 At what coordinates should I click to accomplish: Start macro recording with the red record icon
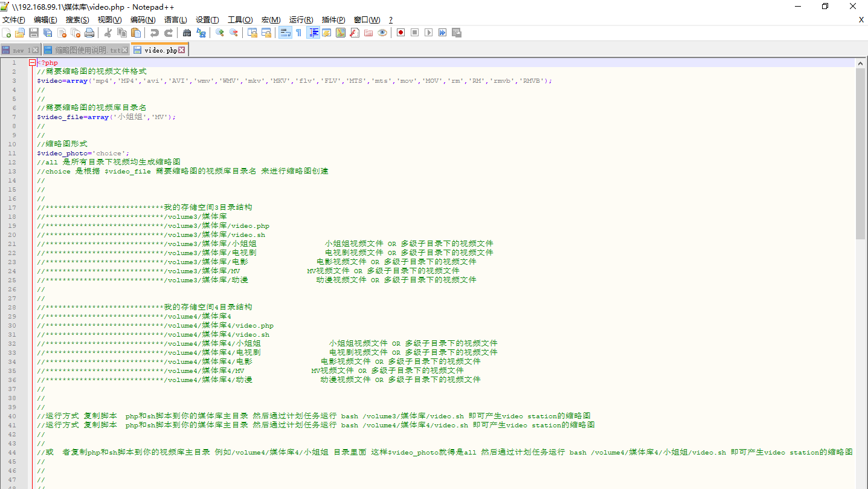[x=400, y=33]
